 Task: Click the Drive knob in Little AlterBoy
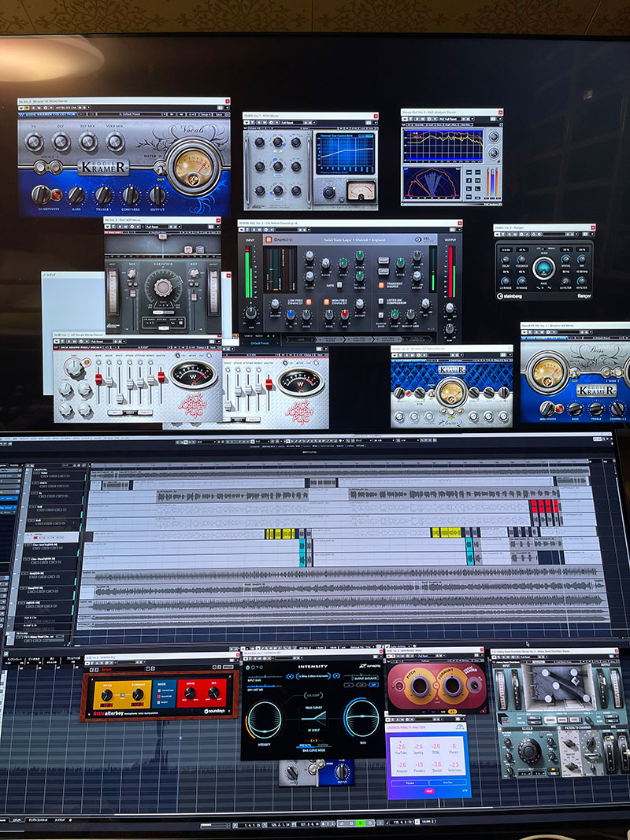pyautogui.click(x=190, y=694)
